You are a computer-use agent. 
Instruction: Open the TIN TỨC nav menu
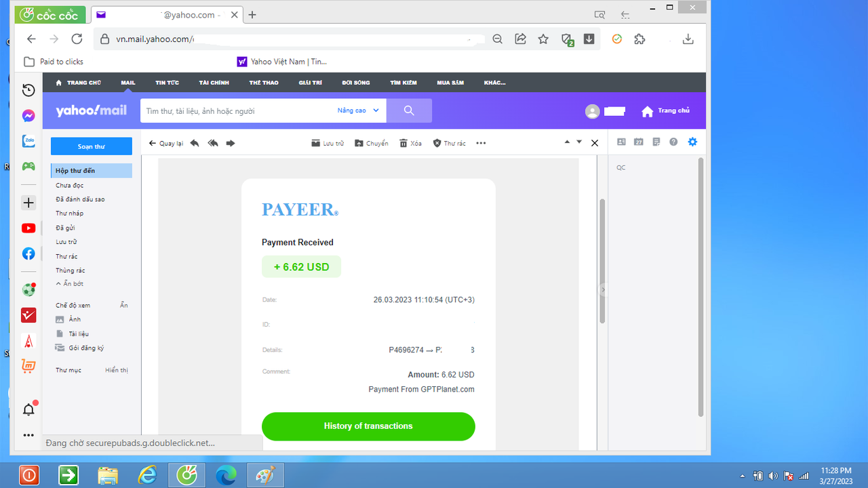(x=167, y=83)
